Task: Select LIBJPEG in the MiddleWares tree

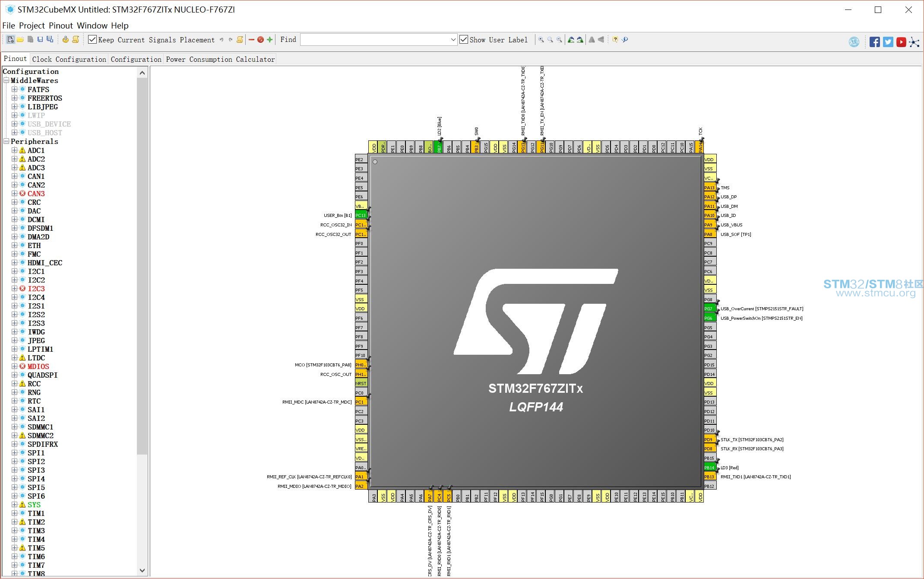Action: pos(43,107)
